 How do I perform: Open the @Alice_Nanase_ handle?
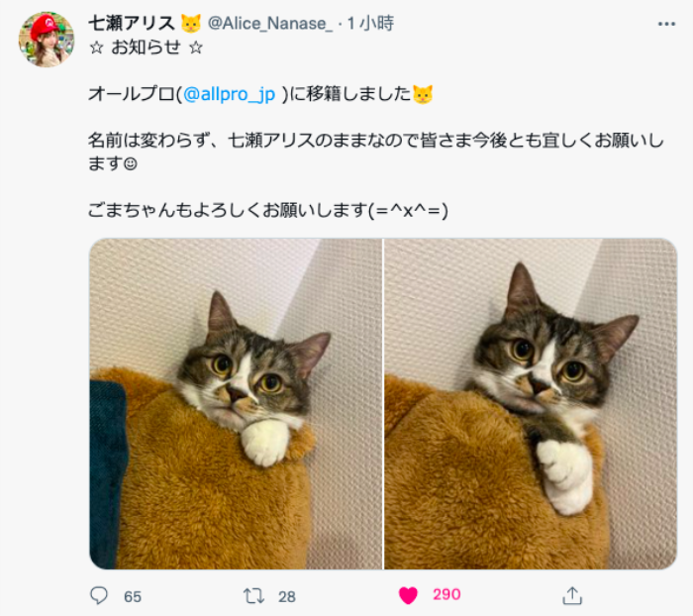tap(269, 24)
